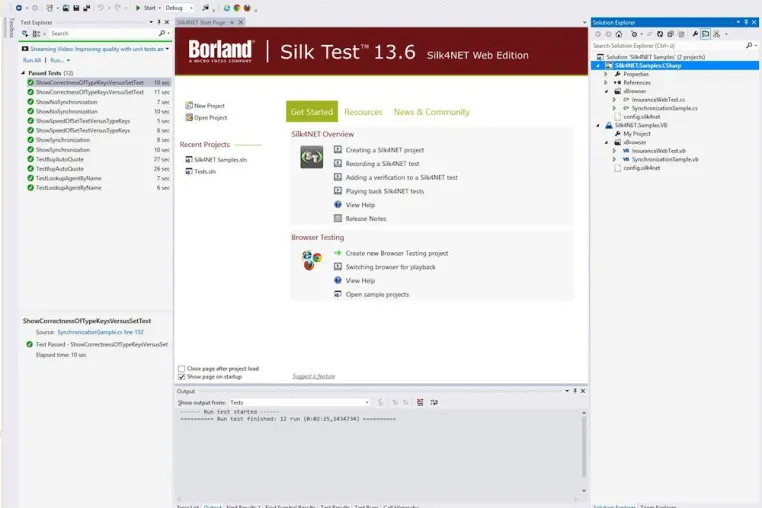Click the Release Notes document icon
This screenshot has width=762, height=508.
click(x=338, y=218)
